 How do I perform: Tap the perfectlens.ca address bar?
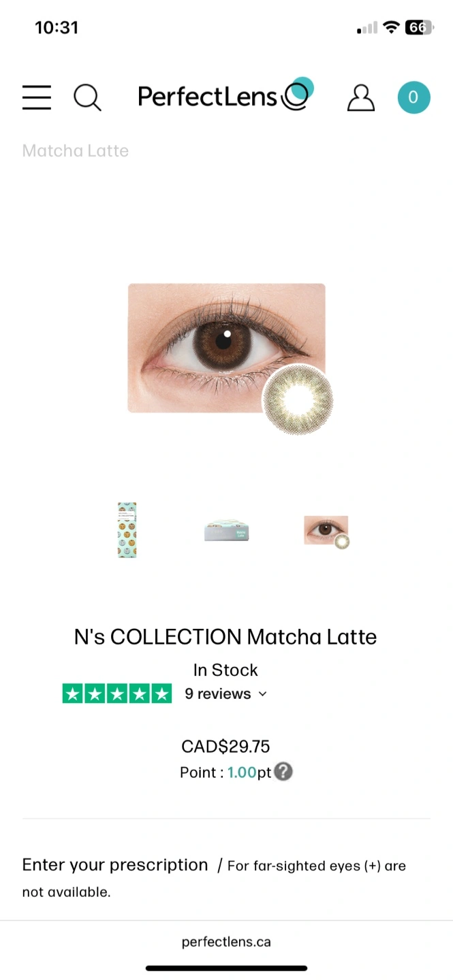pyautogui.click(x=226, y=942)
